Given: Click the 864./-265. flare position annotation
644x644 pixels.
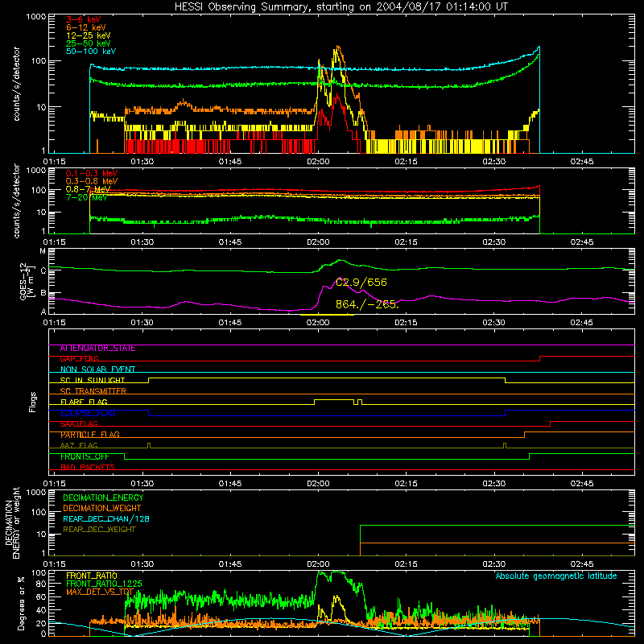Looking at the screenshot, I should tap(367, 304).
